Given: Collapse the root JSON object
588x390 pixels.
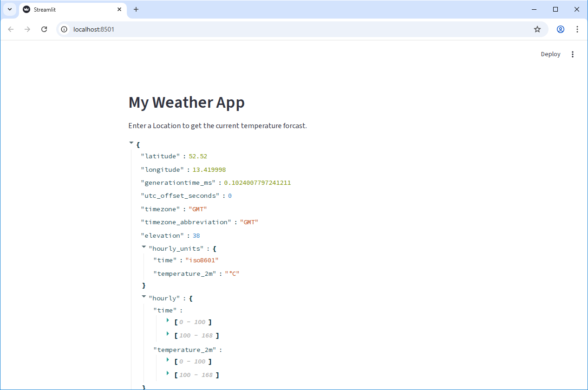Looking at the screenshot, I should click(131, 143).
